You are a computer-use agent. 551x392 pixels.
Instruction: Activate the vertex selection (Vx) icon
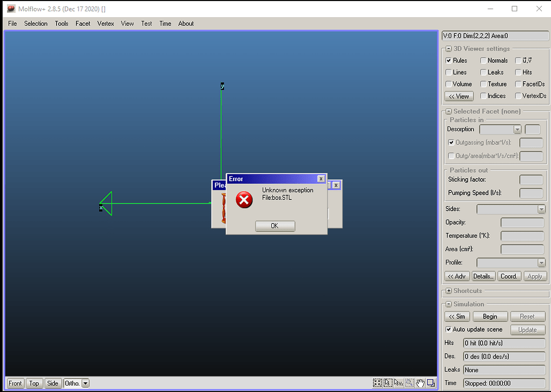click(x=399, y=383)
